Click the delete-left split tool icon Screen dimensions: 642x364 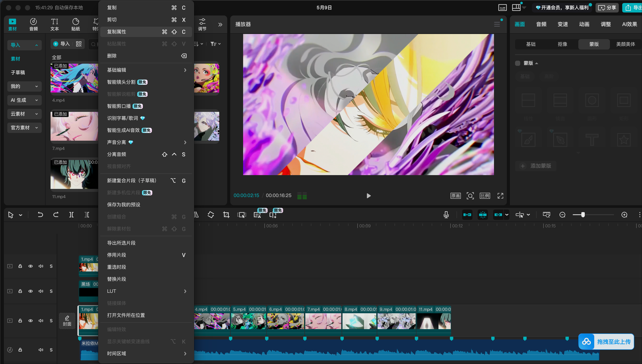point(87,214)
